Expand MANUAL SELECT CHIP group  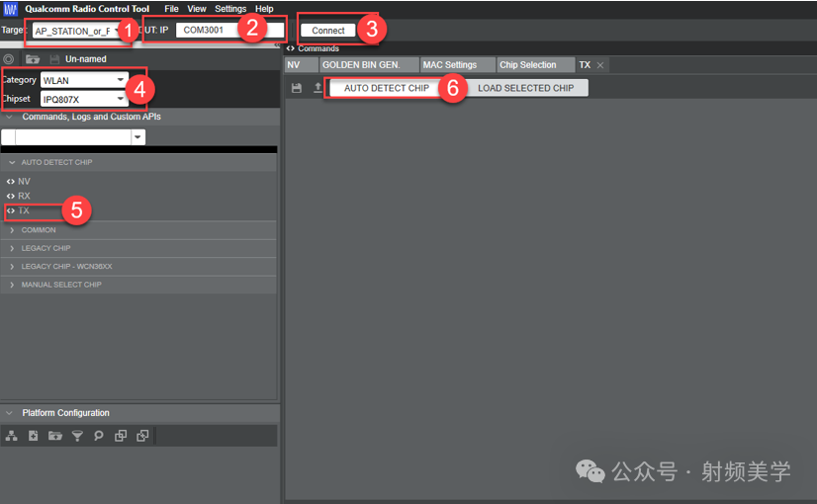pos(12,285)
